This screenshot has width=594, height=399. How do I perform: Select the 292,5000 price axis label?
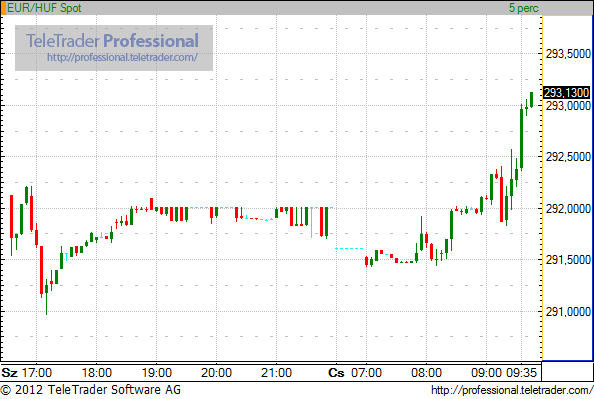coord(568,156)
